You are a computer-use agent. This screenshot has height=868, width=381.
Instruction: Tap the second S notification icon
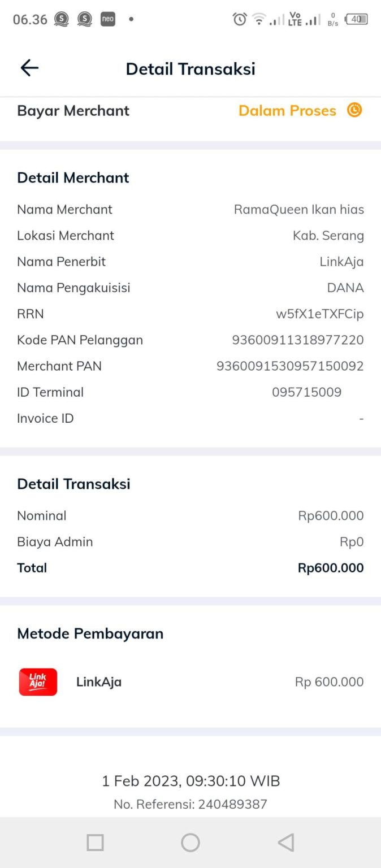click(85, 19)
